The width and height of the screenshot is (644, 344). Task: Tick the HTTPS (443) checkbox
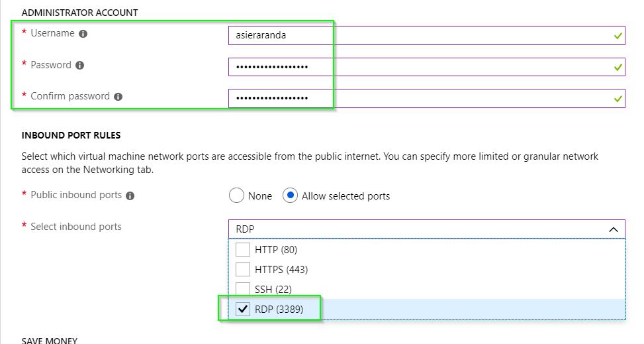point(243,269)
